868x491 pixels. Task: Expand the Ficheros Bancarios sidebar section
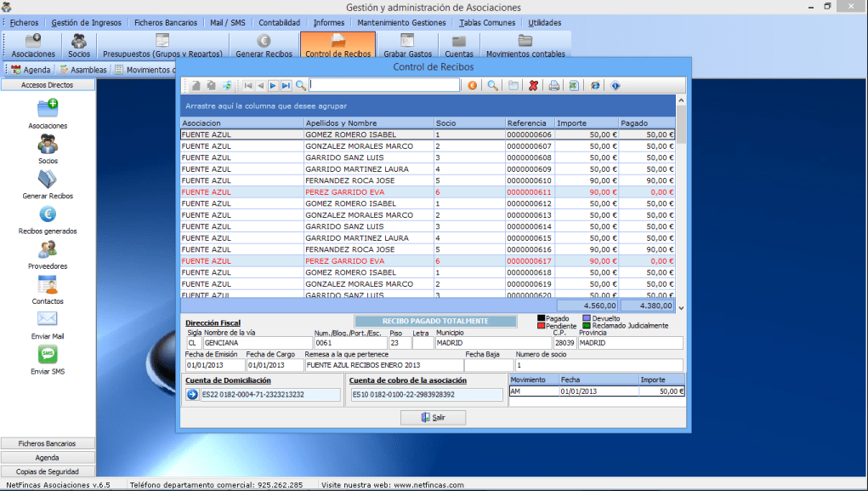(x=48, y=443)
